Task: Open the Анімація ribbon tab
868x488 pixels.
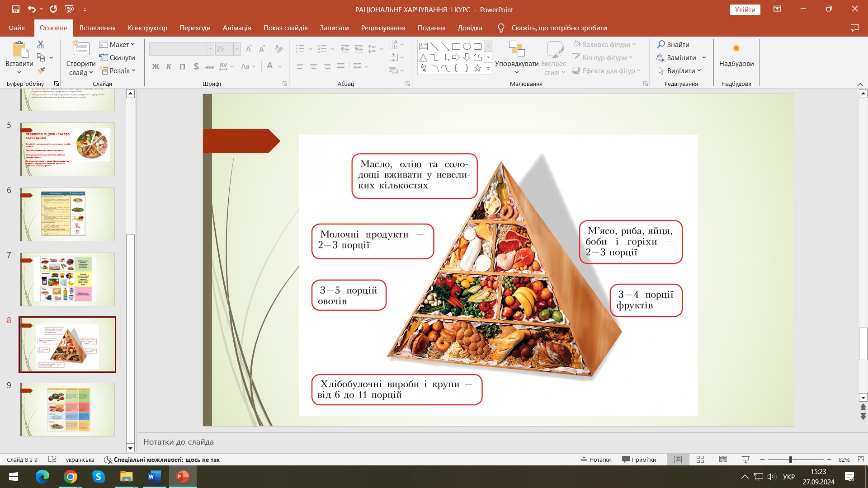Action: click(236, 28)
